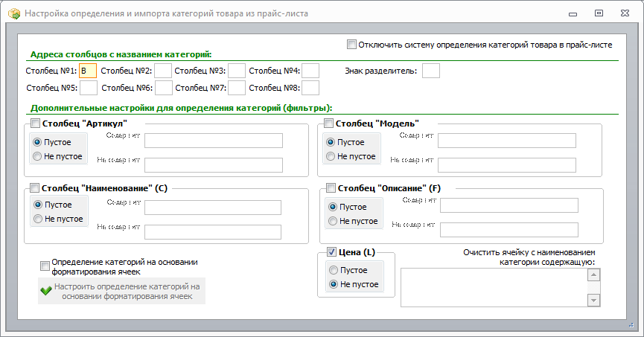Viewport: 644px width, 337px height.
Task: Click upper text field in Артикул group
Action: [214, 141]
